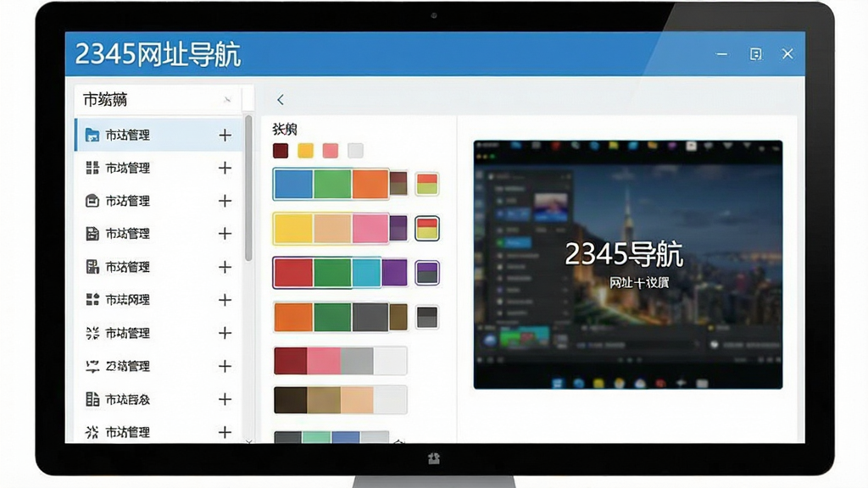The width and height of the screenshot is (868, 488).
Task: Select the folder icon in the highlighted sidebar row
Action: (x=92, y=135)
